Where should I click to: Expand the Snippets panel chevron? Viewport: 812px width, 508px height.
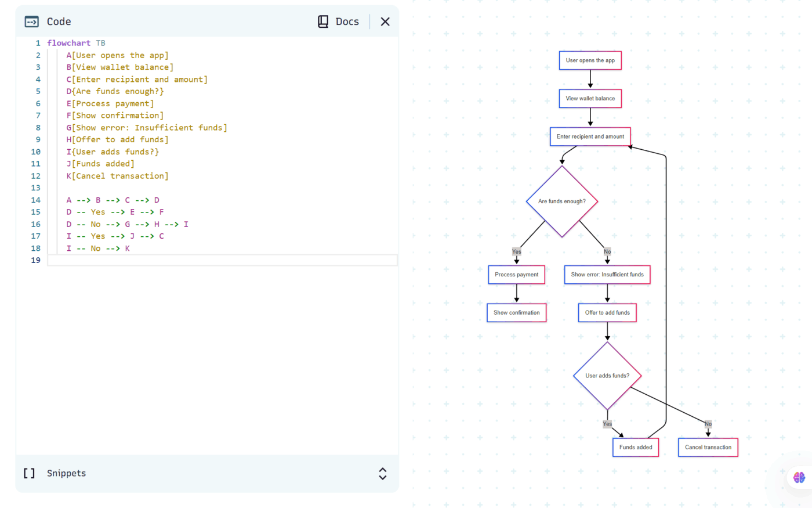(x=382, y=473)
